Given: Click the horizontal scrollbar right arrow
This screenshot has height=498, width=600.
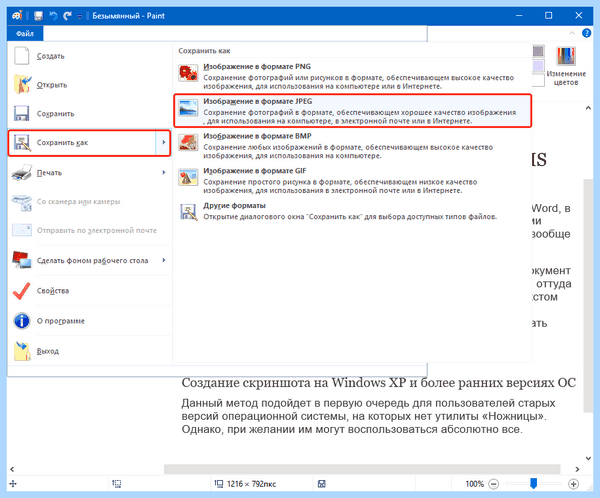Looking at the screenshot, I should 577,469.
